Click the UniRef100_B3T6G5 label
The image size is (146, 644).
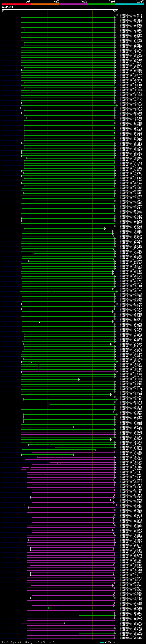131,625
